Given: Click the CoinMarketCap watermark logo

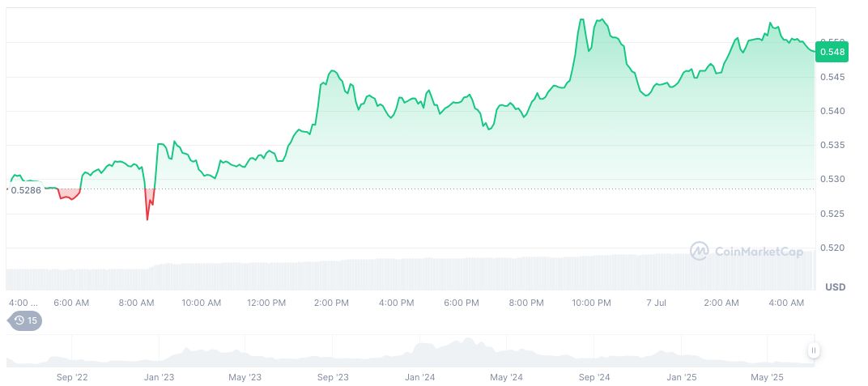Looking at the screenshot, I should (x=746, y=251).
